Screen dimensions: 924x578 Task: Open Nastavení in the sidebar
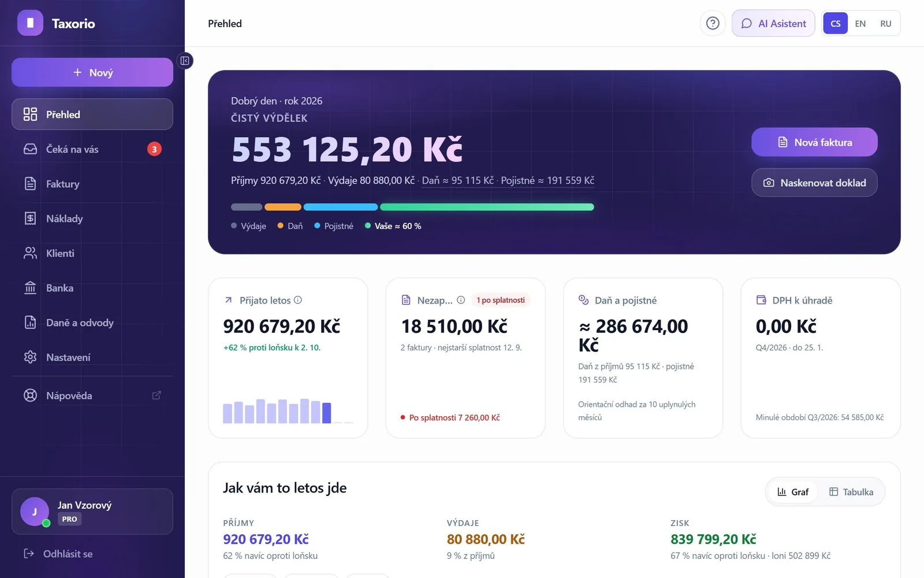pos(92,357)
